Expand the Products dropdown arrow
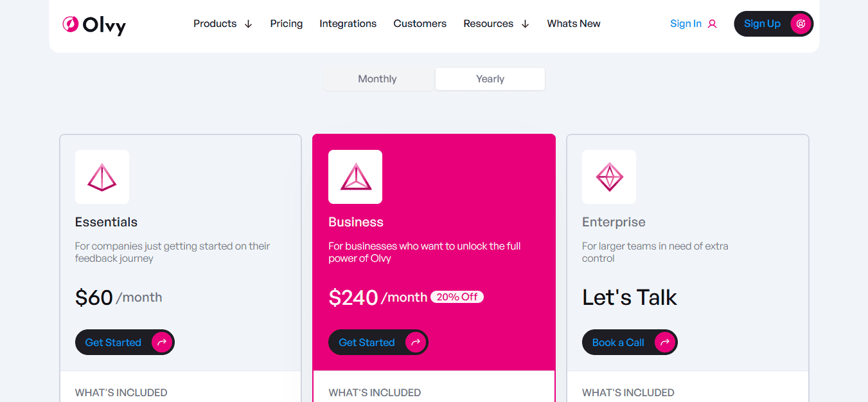Screen dimensions: 868x402 tap(249, 24)
